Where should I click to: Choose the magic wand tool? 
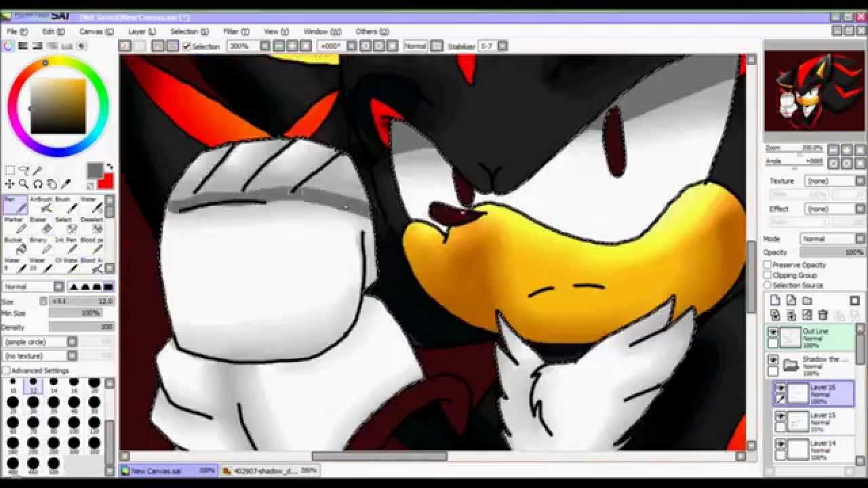coord(37,170)
